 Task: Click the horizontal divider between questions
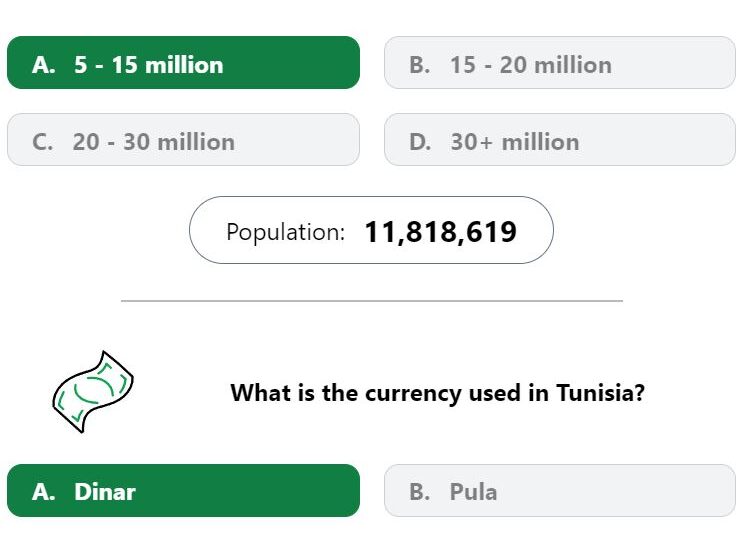372,300
